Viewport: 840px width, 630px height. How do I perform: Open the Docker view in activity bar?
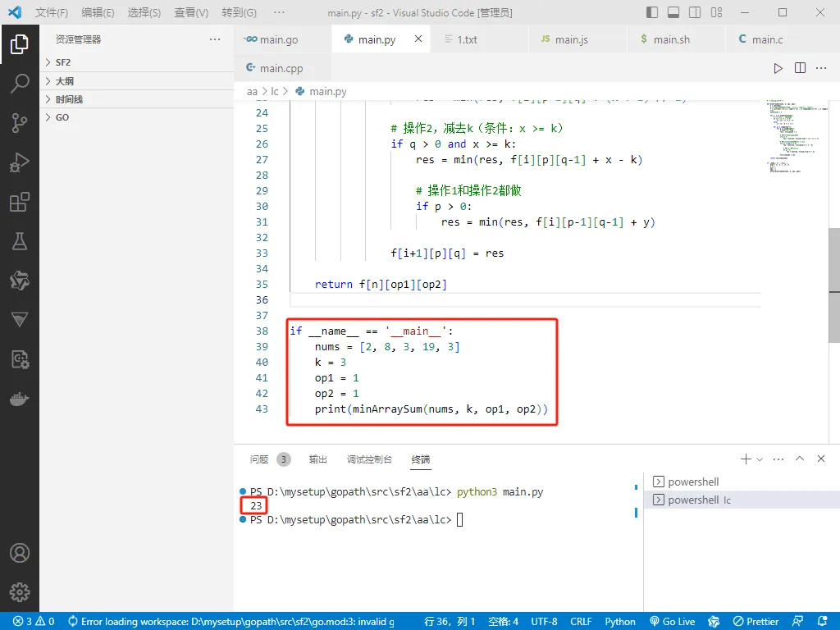pos(20,399)
